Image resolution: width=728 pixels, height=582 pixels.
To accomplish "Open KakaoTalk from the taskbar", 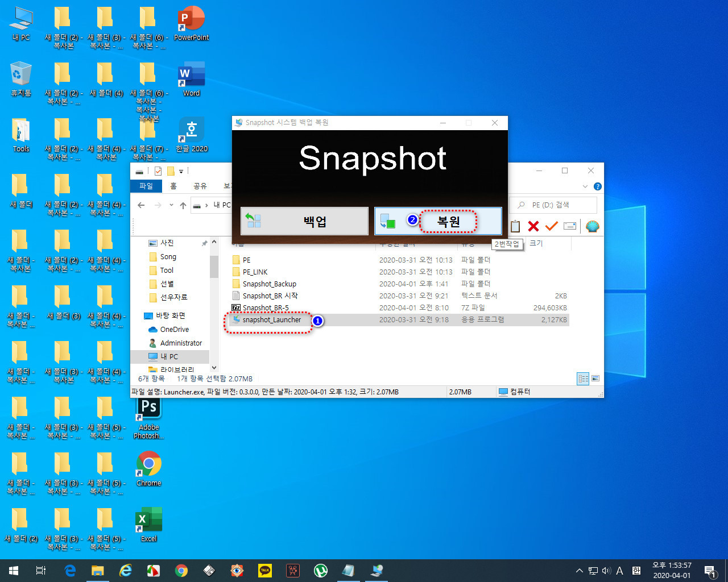I will (265, 571).
